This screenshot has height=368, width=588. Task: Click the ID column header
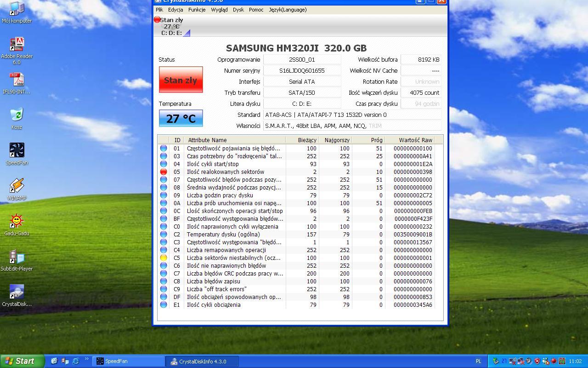tap(177, 140)
